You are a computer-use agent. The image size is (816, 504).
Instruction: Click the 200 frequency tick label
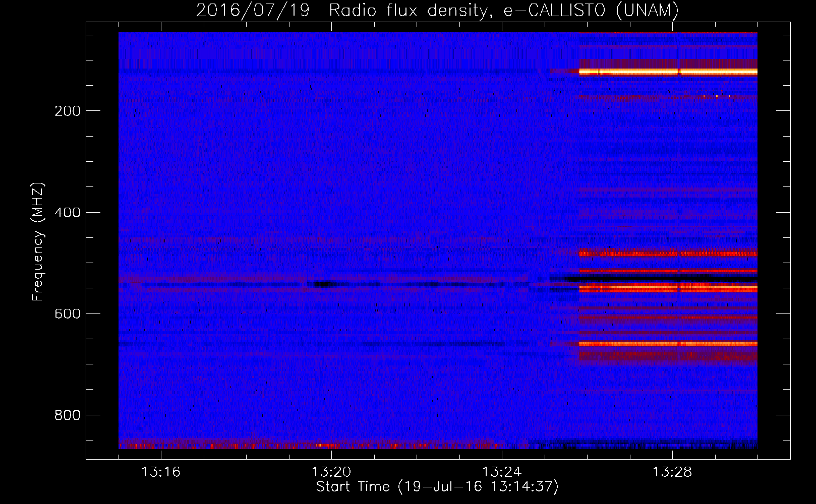tap(67, 111)
